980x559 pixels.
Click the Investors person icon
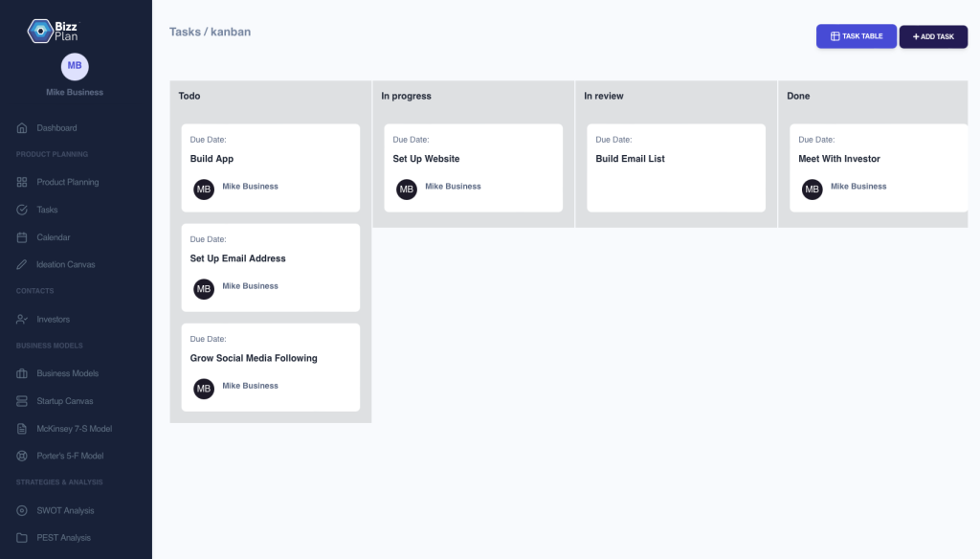click(x=22, y=320)
